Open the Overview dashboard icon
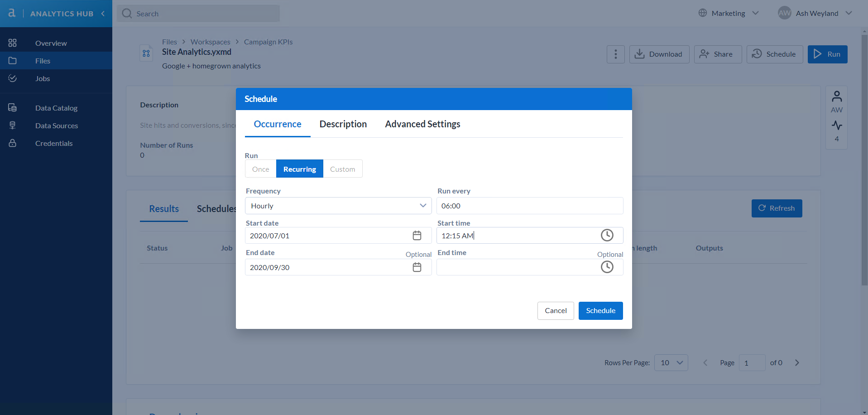The width and height of the screenshot is (868, 415). (x=12, y=43)
